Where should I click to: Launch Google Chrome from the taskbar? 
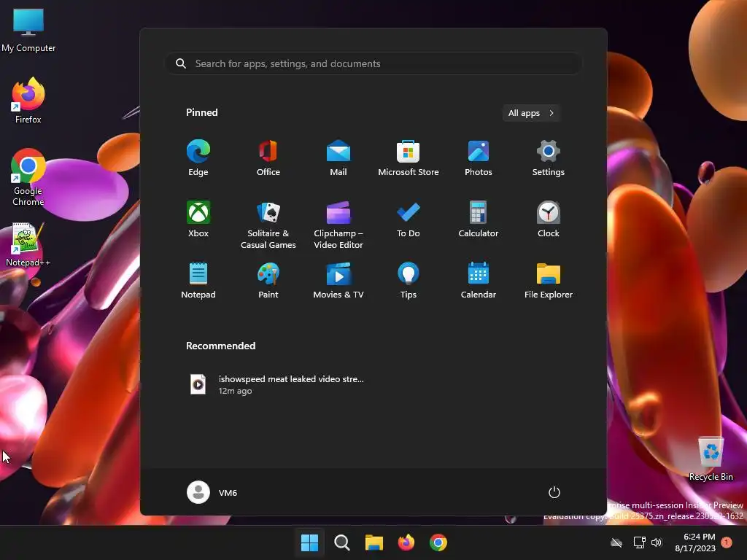point(438,542)
